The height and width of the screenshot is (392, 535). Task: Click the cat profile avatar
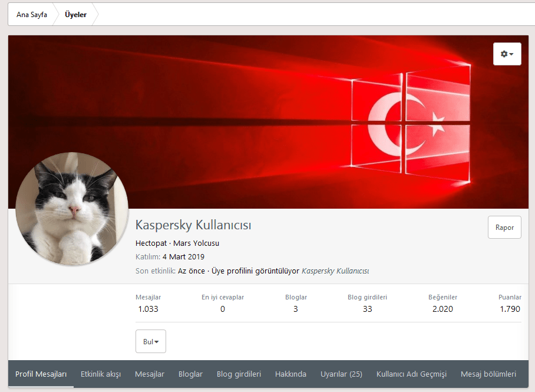(72, 209)
